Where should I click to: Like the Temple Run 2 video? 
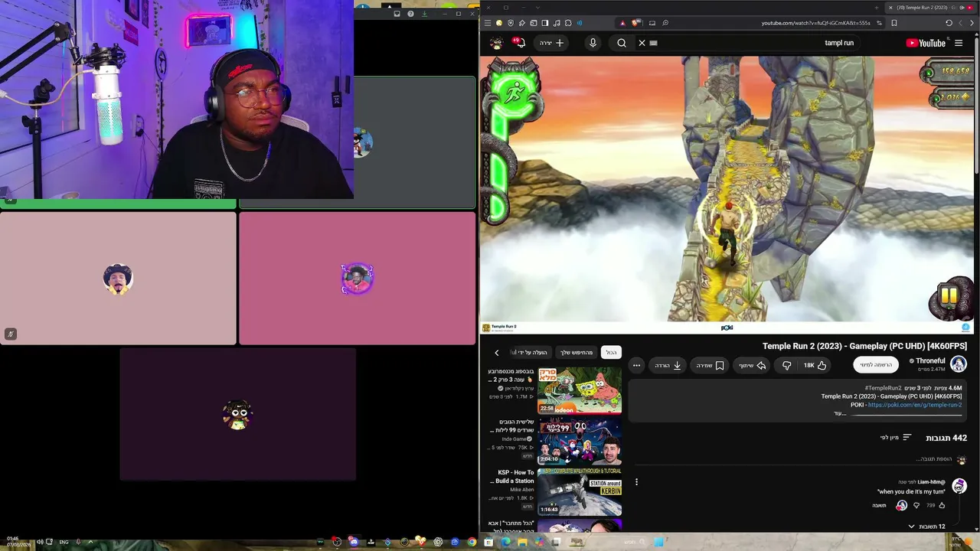815,365
